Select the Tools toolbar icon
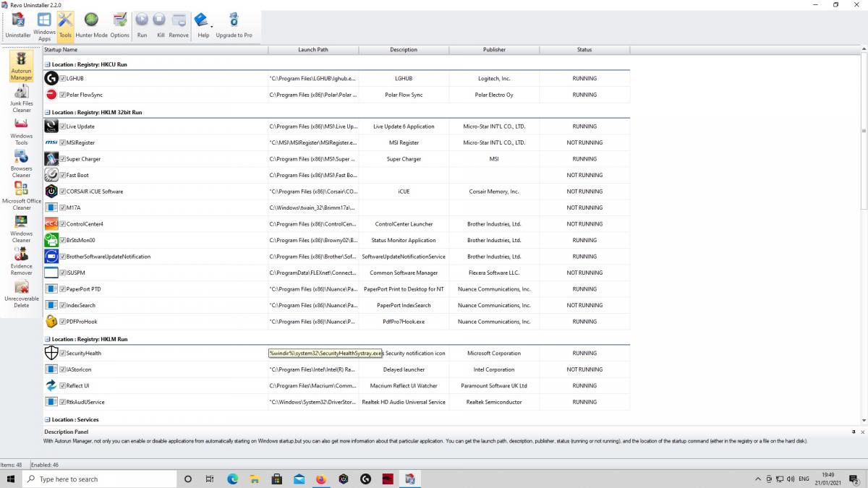Screen dimensions: 868x488 [x=65, y=25]
